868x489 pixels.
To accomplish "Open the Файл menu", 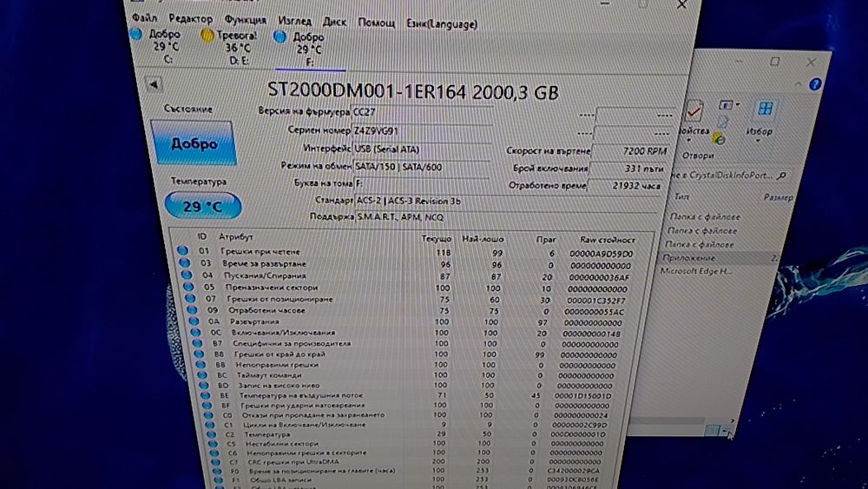I will (x=144, y=17).
